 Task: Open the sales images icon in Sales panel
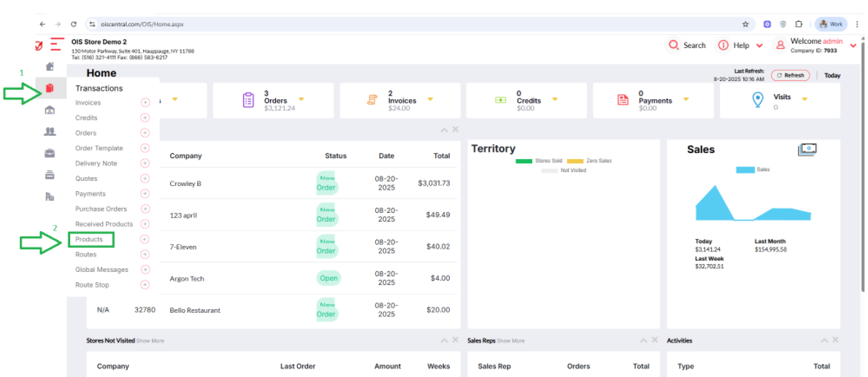[807, 149]
